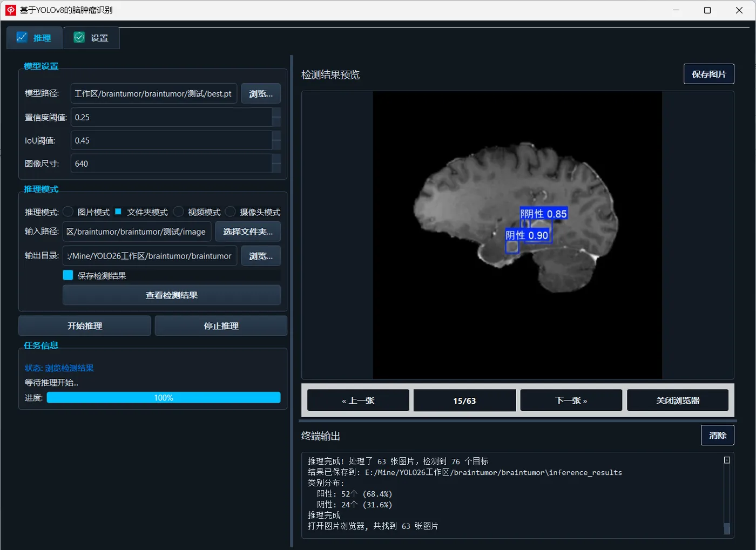
Task: Click the 结果已保存到 terminal output line
Action: [465, 472]
